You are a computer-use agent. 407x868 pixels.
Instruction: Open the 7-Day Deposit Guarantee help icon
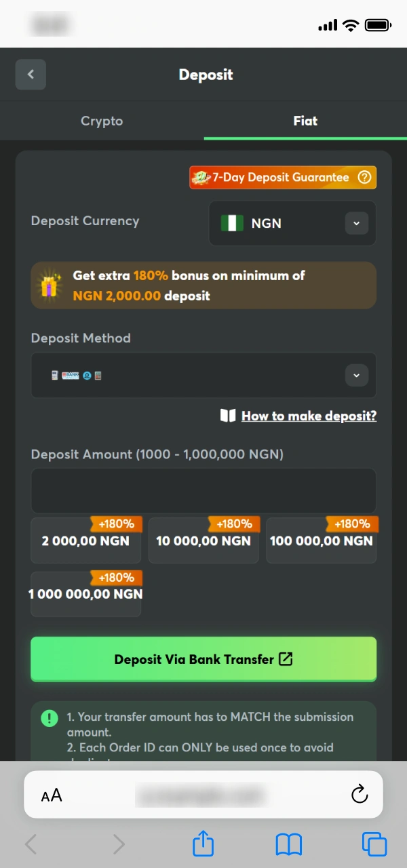pyautogui.click(x=365, y=177)
